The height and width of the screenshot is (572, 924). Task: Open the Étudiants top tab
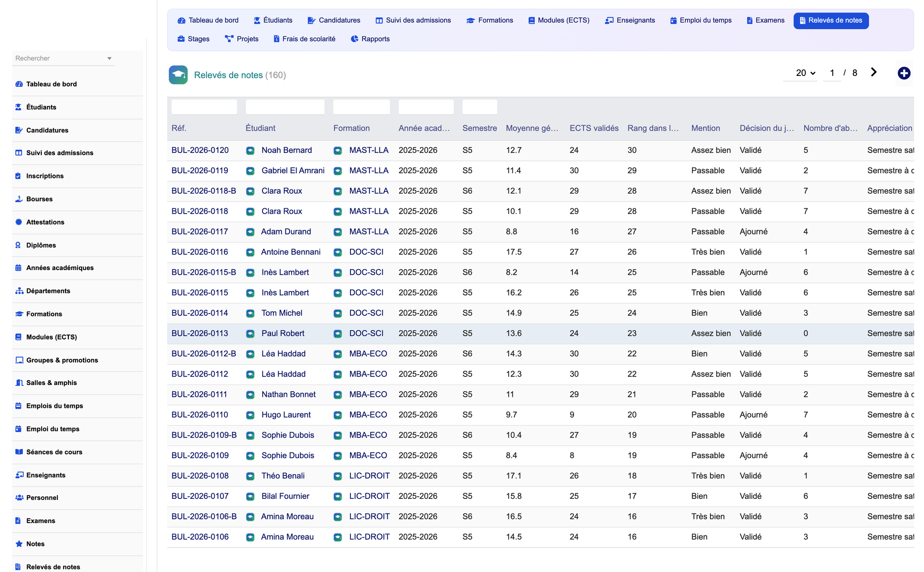(273, 20)
